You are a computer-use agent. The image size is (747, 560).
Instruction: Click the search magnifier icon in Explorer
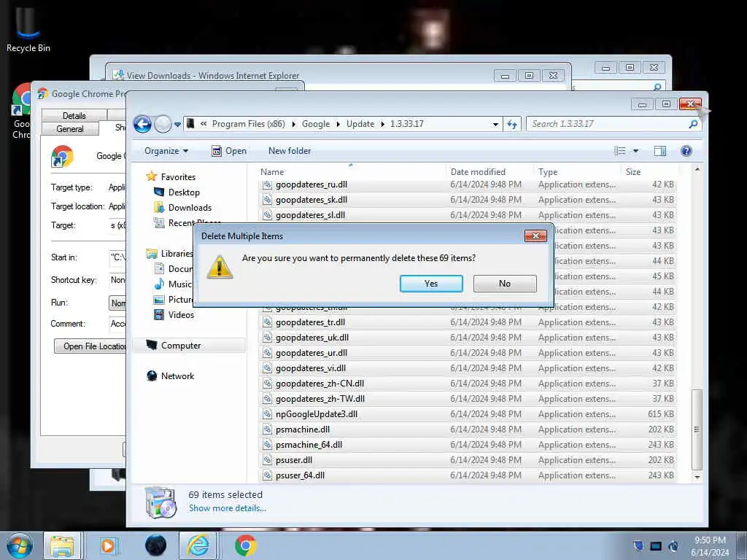pyautogui.click(x=693, y=124)
